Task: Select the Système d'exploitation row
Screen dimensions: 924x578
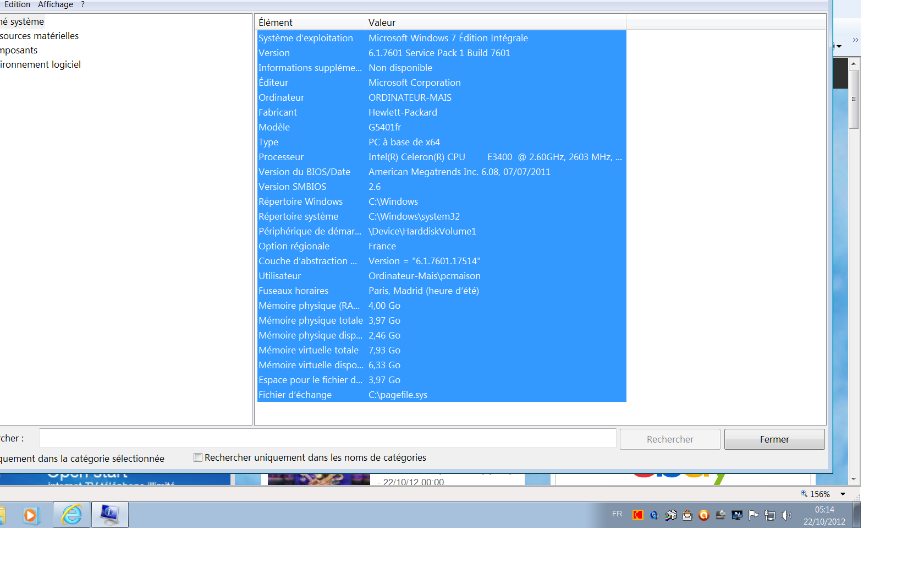Action: pyautogui.click(x=442, y=38)
